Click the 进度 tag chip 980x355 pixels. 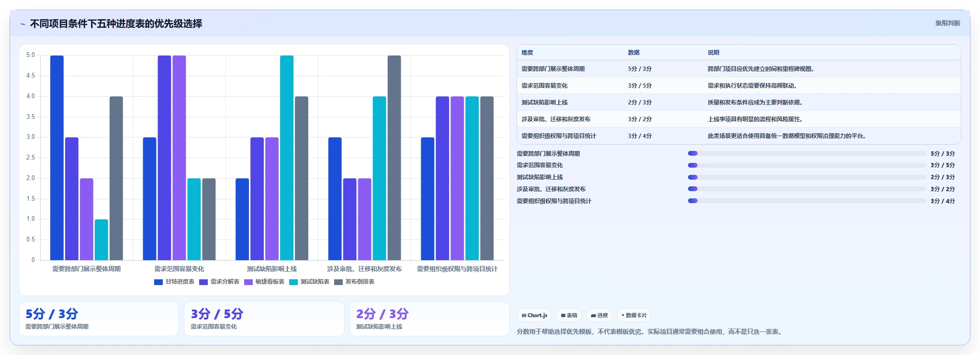click(599, 315)
